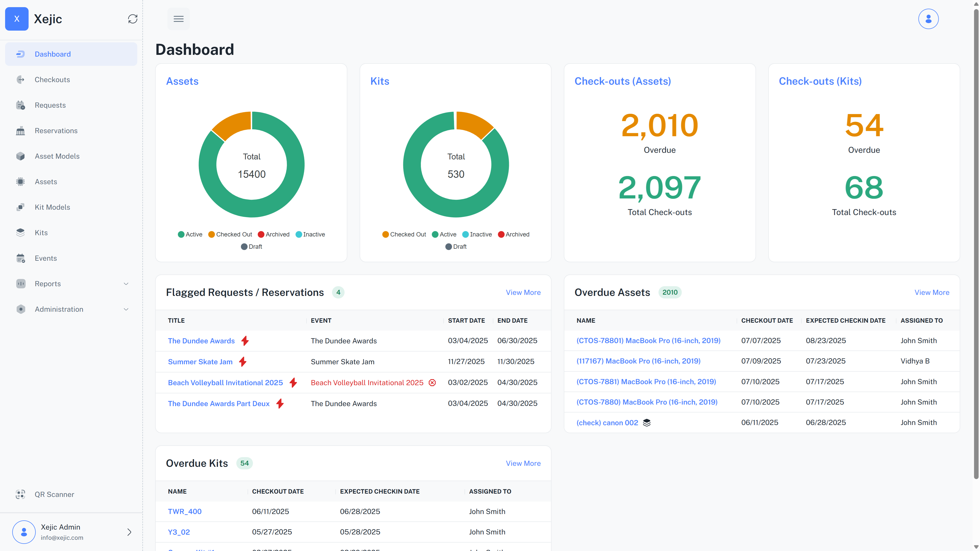The height and width of the screenshot is (551, 980).
Task: Open the Events section
Action: (45, 258)
